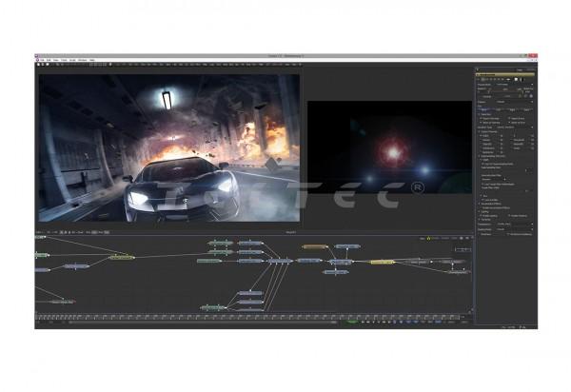Select the bright yellow node after the merge
Viewport: 571px width, 392px height.
point(383,262)
